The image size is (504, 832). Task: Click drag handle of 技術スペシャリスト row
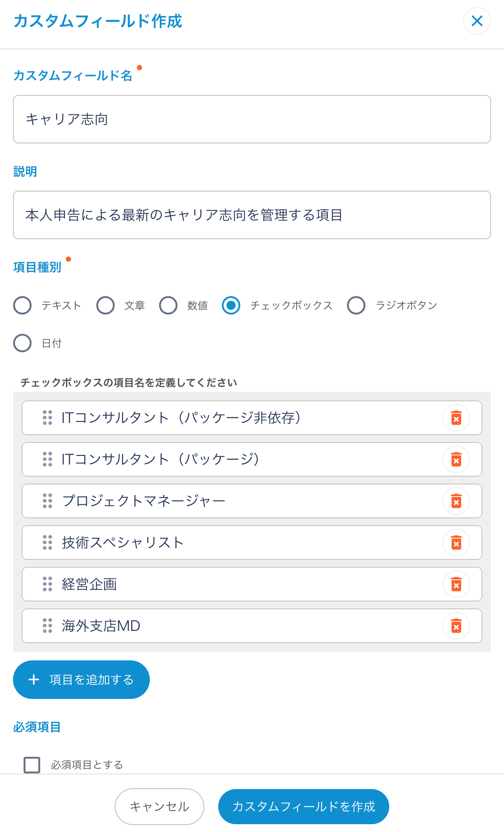47,543
